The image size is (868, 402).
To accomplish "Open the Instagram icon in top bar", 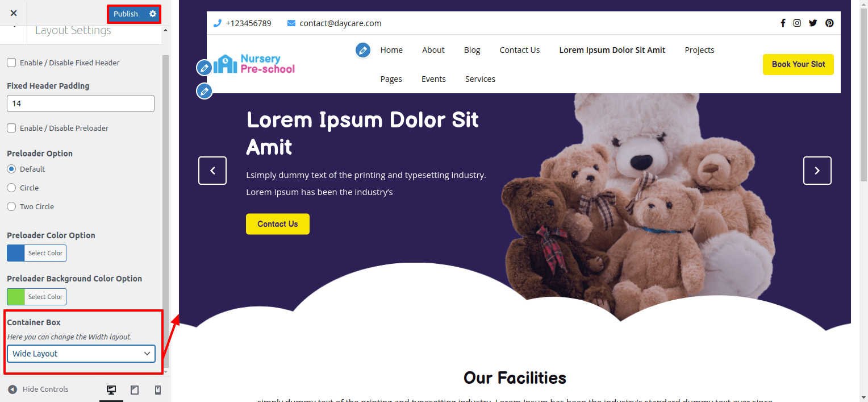I will click(798, 23).
